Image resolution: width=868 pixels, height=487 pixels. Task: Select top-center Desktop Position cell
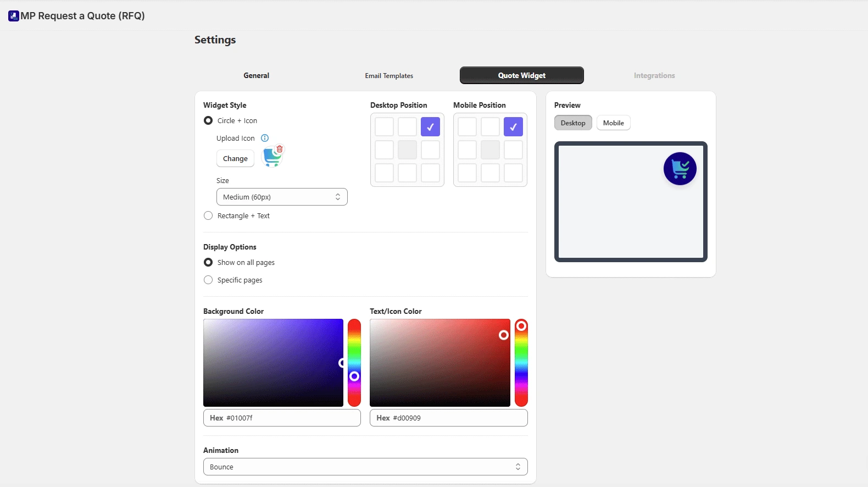(407, 126)
